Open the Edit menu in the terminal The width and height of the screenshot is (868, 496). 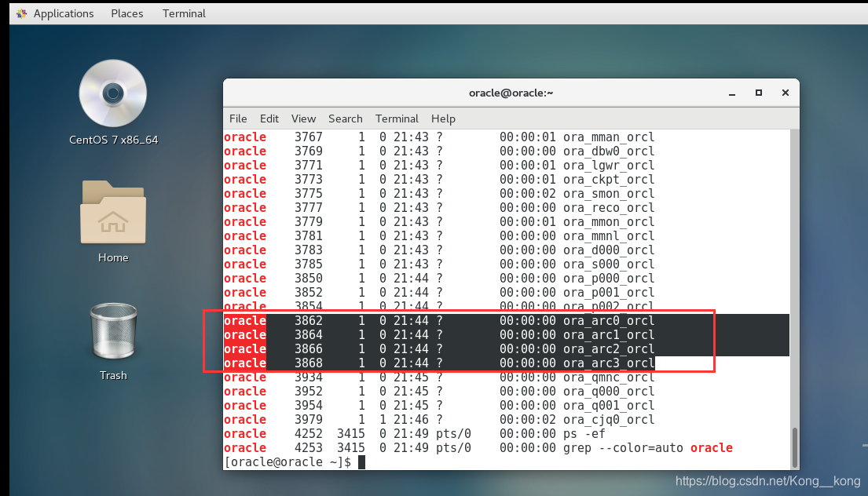coord(269,119)
